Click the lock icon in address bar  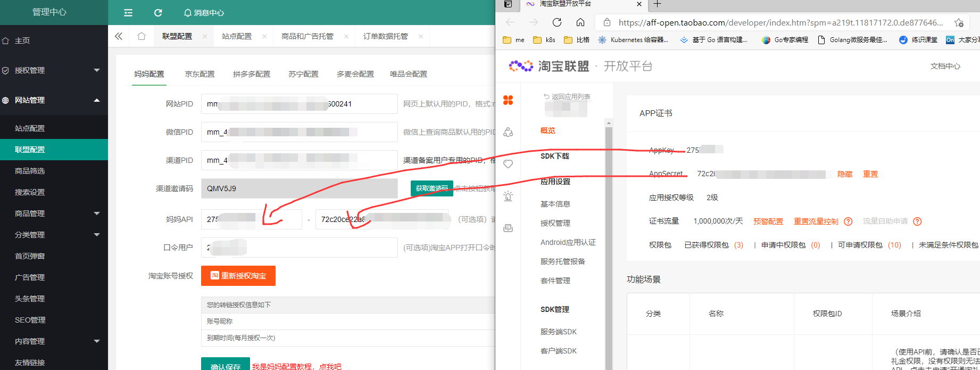point(607,22)
